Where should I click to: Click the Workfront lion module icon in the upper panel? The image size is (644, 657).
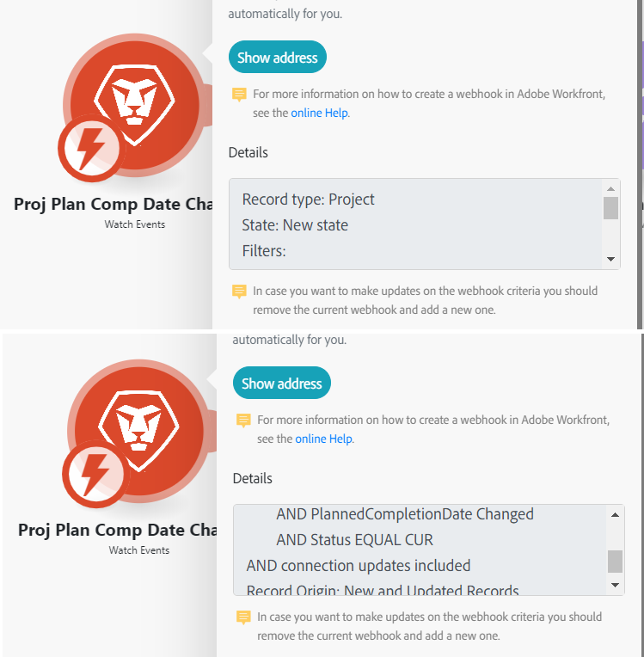tap(133, 101)
